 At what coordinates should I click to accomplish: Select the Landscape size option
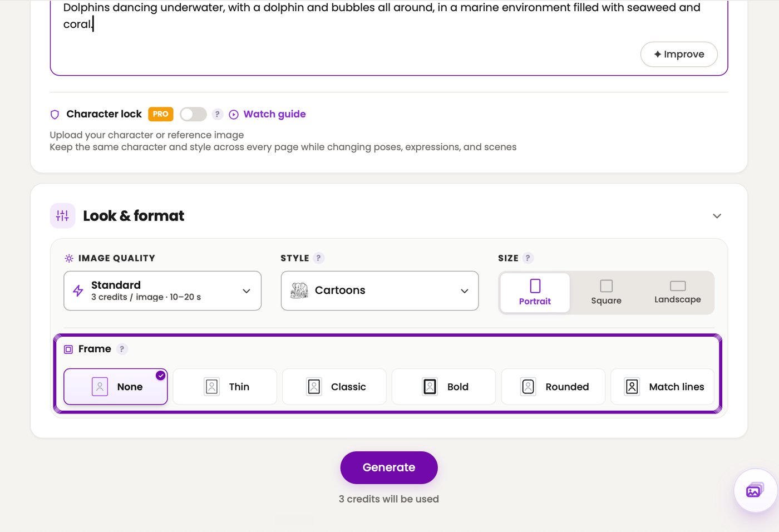click(x=677, y=293)
